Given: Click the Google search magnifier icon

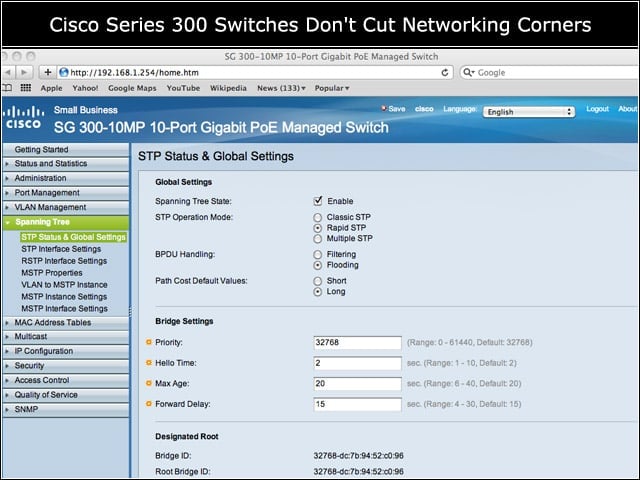Looking at the screenshot, I should coord(469,73).
